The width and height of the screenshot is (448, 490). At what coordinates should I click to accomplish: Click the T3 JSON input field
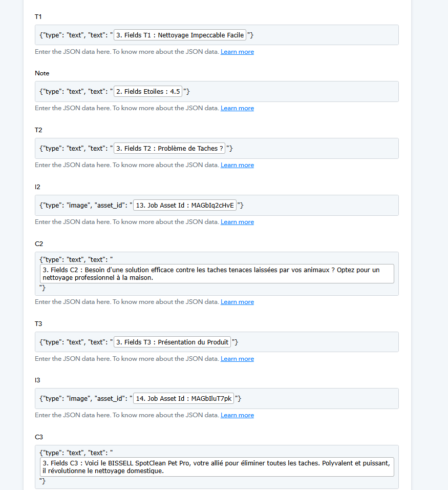click(217, 342)
